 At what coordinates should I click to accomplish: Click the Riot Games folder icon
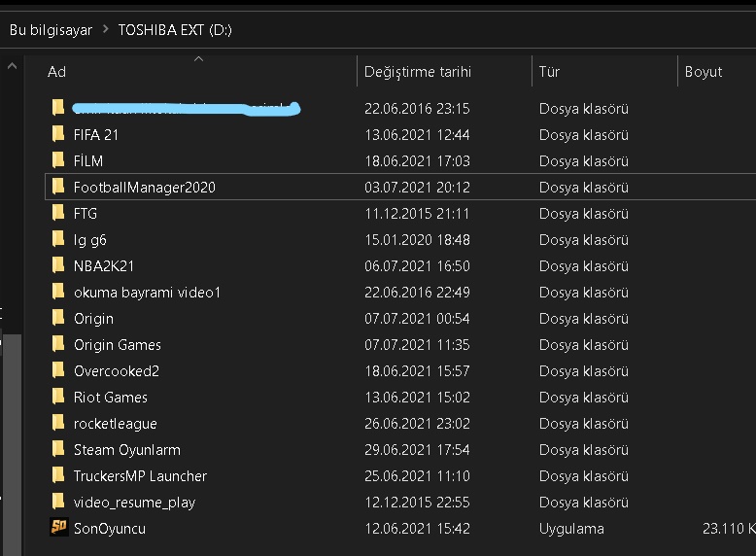coord(58,396)
